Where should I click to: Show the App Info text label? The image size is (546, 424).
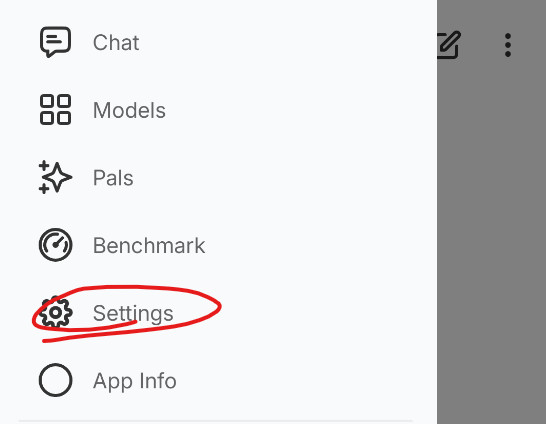(135, 381)
